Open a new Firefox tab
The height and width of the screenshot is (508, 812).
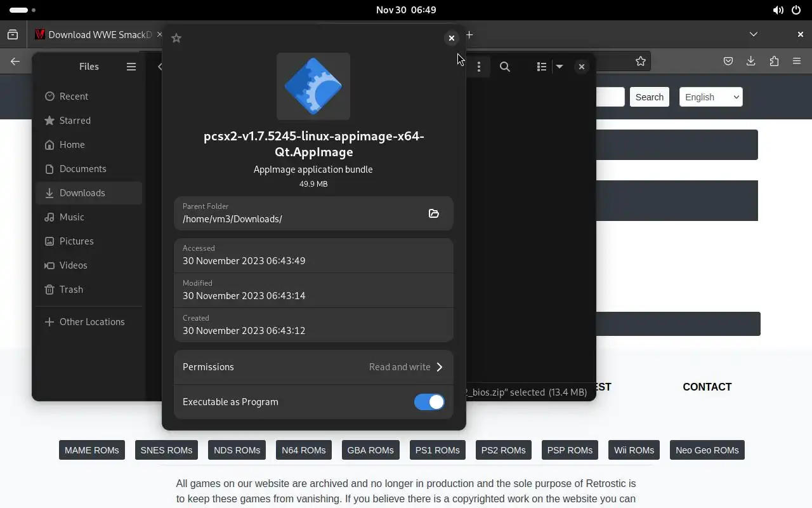click(470, 35)
